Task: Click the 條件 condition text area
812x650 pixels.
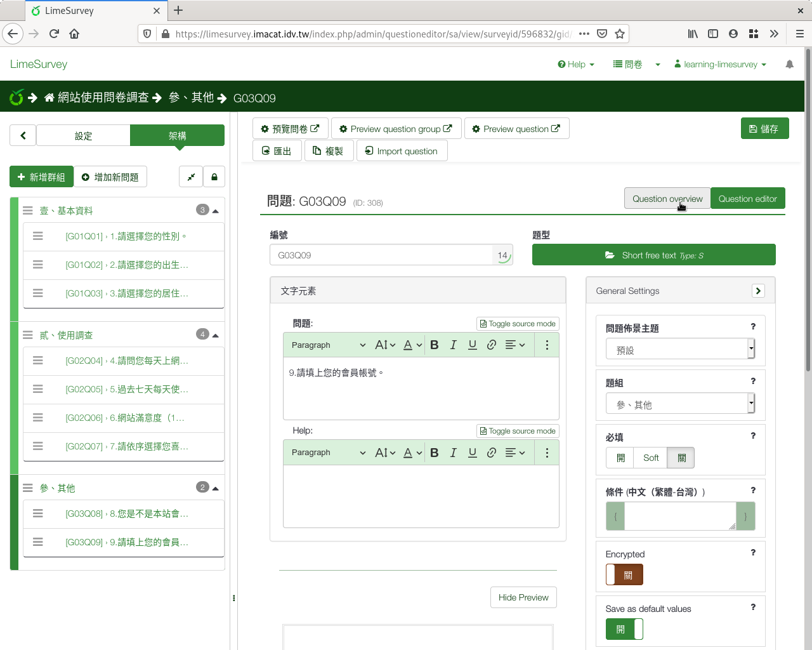Action: coord(680,516)
